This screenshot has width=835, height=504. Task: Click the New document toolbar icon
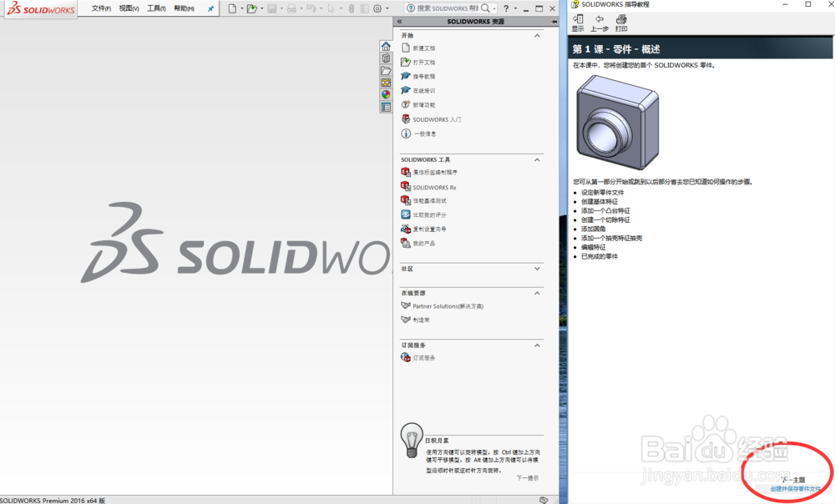tap(232, 8)
